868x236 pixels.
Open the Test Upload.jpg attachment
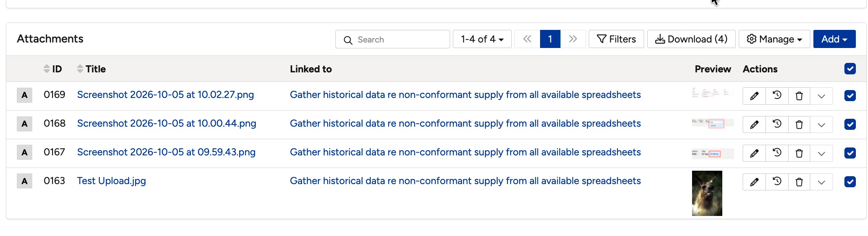pos(111,181)
